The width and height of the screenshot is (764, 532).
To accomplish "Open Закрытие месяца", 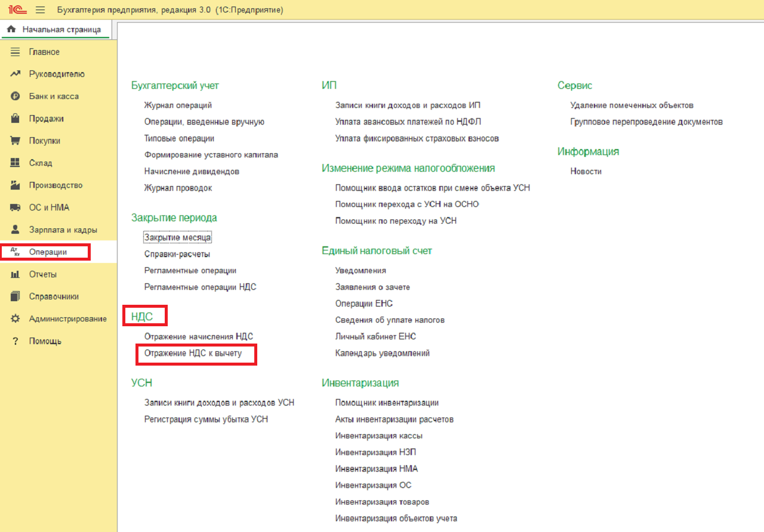I will point(178,237).
